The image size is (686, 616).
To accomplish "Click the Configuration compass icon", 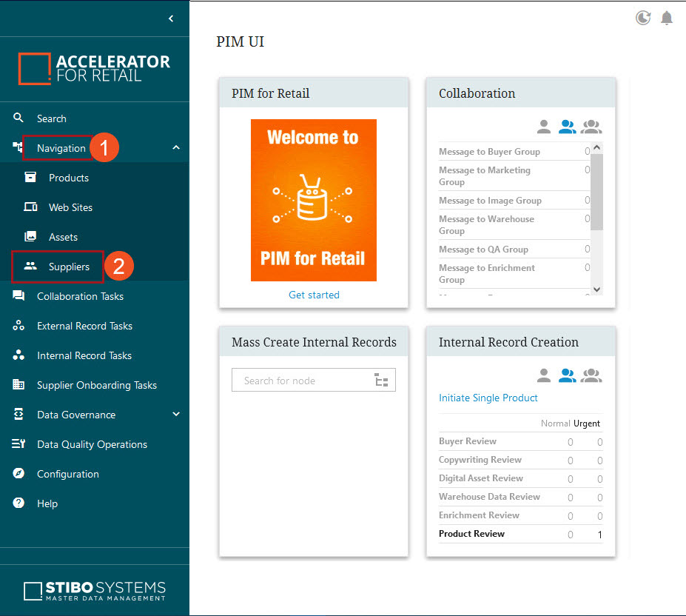I will click(19, 473).
